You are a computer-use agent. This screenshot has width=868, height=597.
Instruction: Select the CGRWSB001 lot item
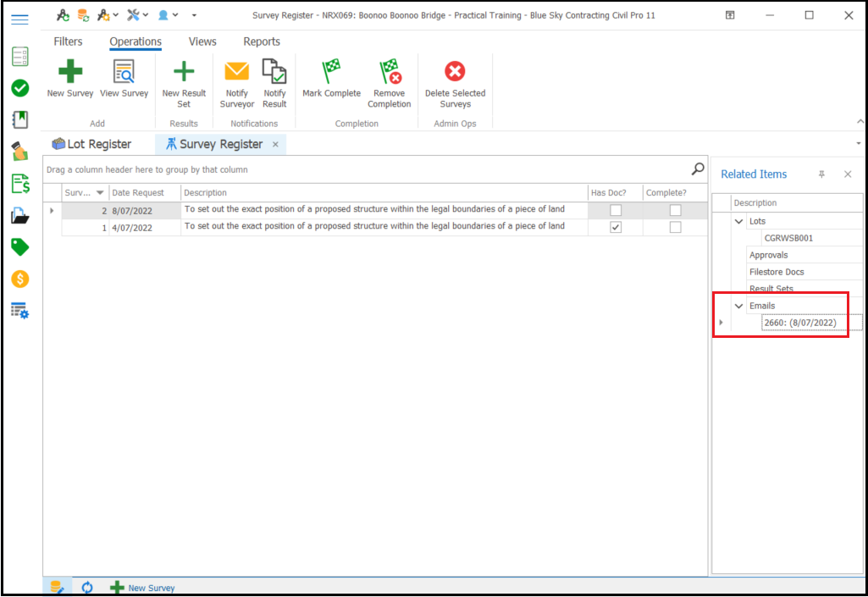[788, 238]
